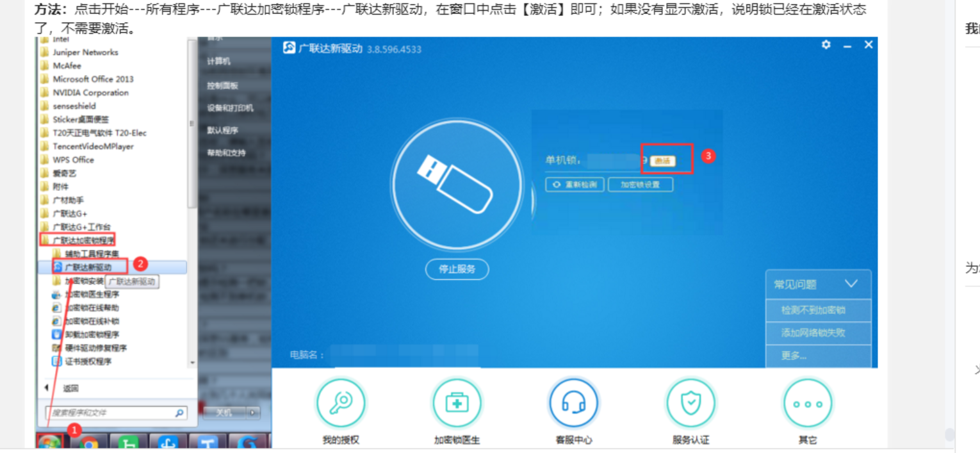Click the large USB key circle icon
980x453 pixels.
[457, 185]
